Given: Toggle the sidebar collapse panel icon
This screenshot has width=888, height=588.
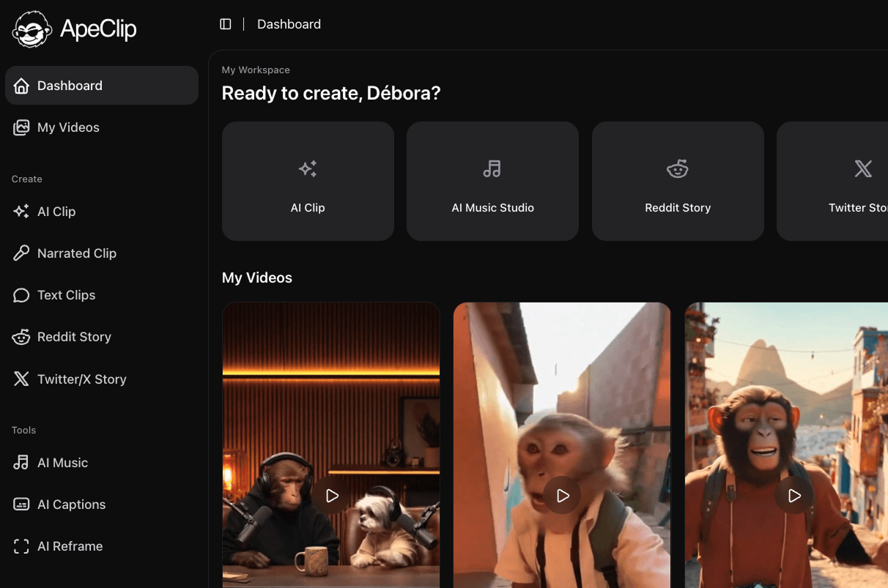Looking at the screenshot, I should pyautogui.click(x=226, y=23).
